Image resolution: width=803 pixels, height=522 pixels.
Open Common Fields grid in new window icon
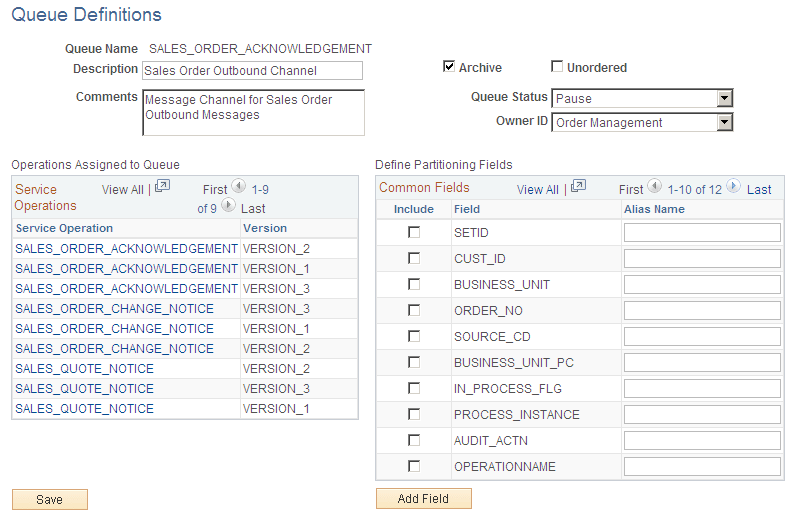(x=578, y=186)
